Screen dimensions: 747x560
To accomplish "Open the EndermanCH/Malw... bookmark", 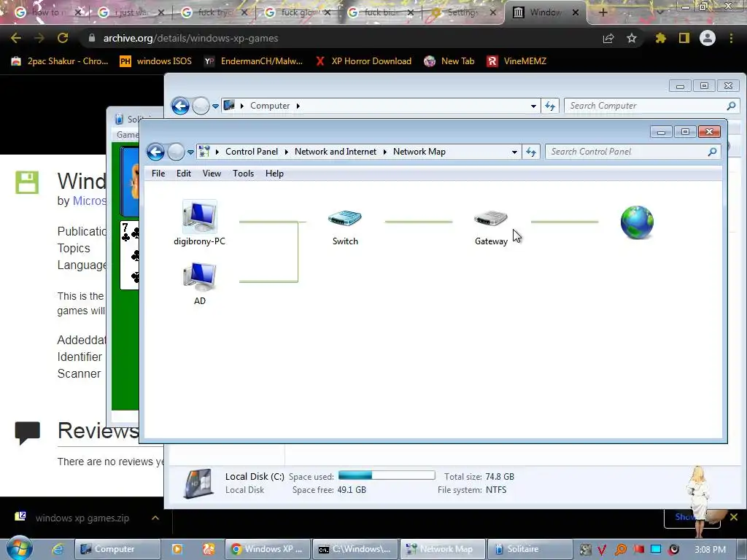I will pos(253,61).
